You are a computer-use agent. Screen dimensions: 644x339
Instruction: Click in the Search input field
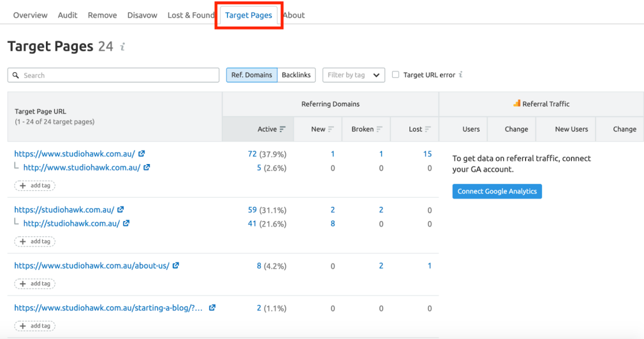tap(113, 75)
